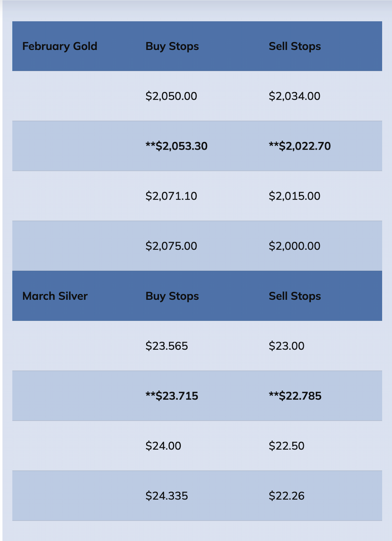This screenshot has height=541, width=392.
Task: Select the $22.26 sell stop
Action: (x=286, y=496)
